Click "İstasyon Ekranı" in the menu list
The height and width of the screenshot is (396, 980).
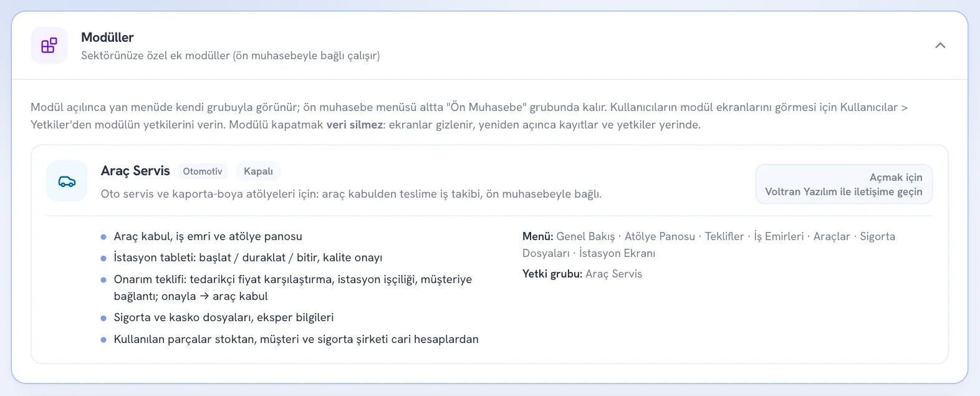pyautogui.click(x=617, y=253)
